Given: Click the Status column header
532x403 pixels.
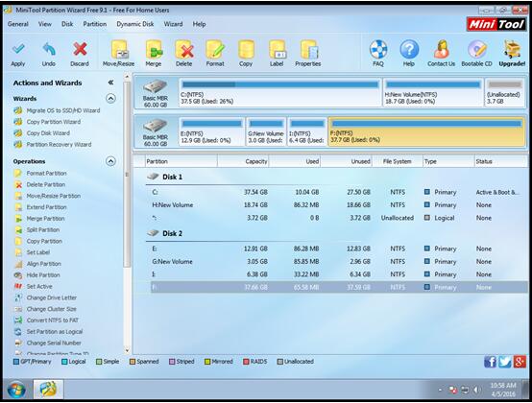Looking at the screenshot, I should click(x=500, y=161).
